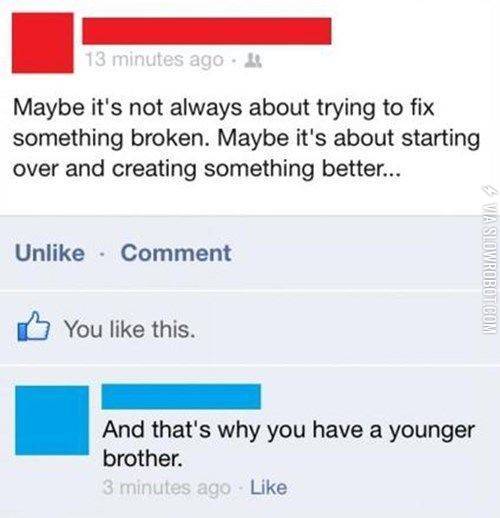Open the post author's redacted red name
This screenshot has width=500, height=518.
point(207,31)
